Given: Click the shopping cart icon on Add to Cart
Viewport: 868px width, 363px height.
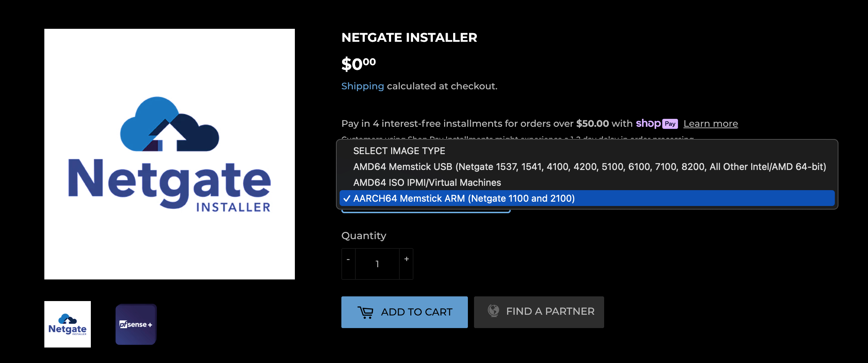Looking at the screenshot, I should pos(365,312).
